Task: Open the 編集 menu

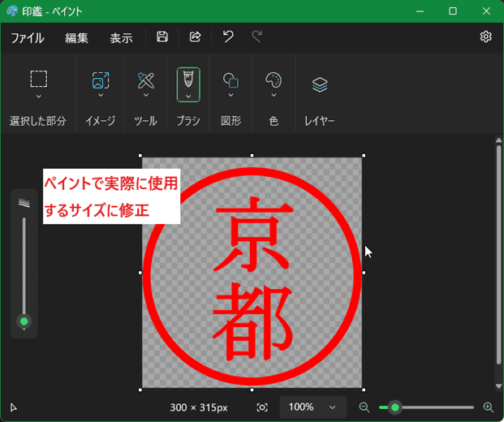Action: point(76,37)
